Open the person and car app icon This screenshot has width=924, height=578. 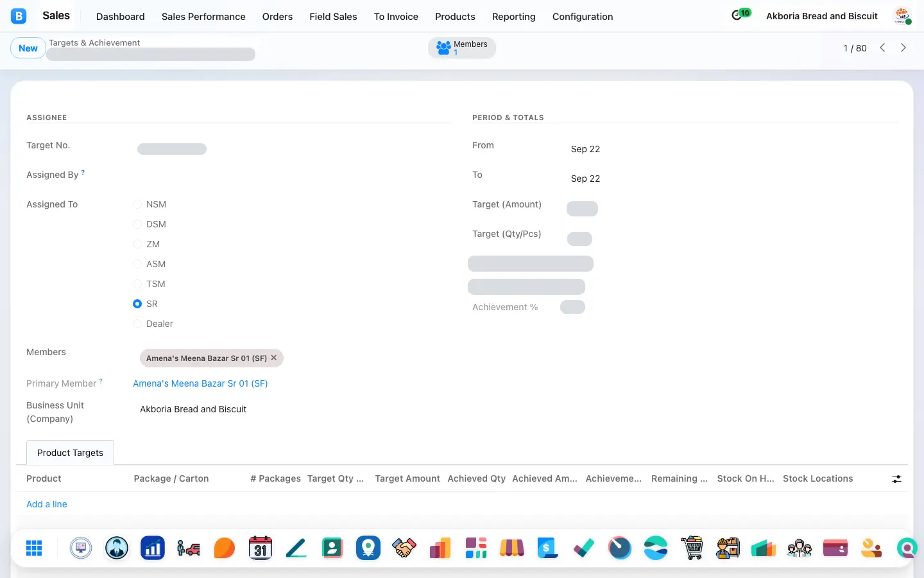[x=189, y=548]
